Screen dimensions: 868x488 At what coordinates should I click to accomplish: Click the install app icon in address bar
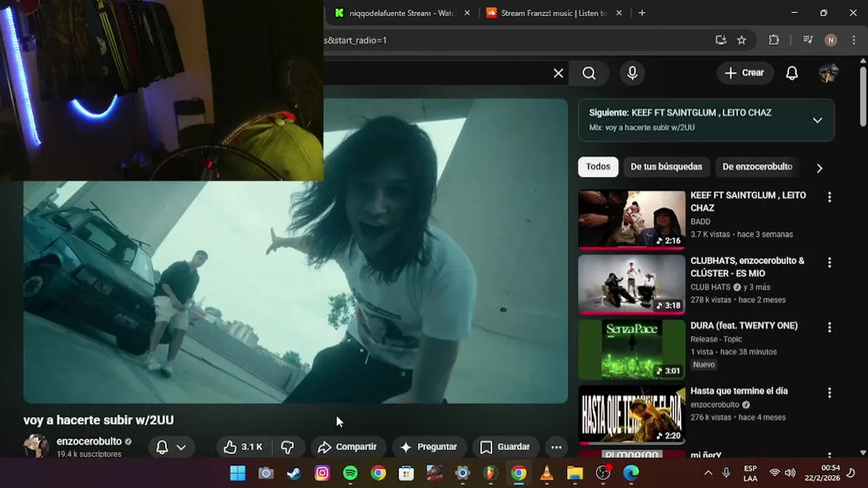pos(721,40)
